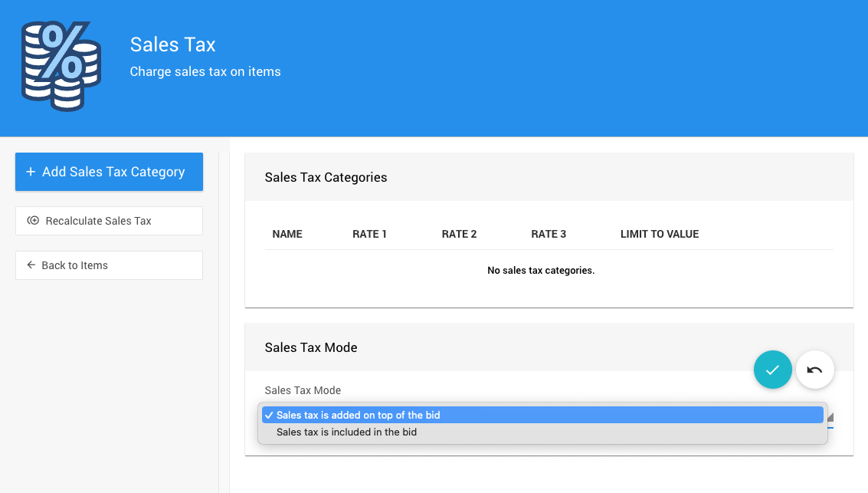
Task: Click the 'No sales tax categories.' message
Action: 541,271
